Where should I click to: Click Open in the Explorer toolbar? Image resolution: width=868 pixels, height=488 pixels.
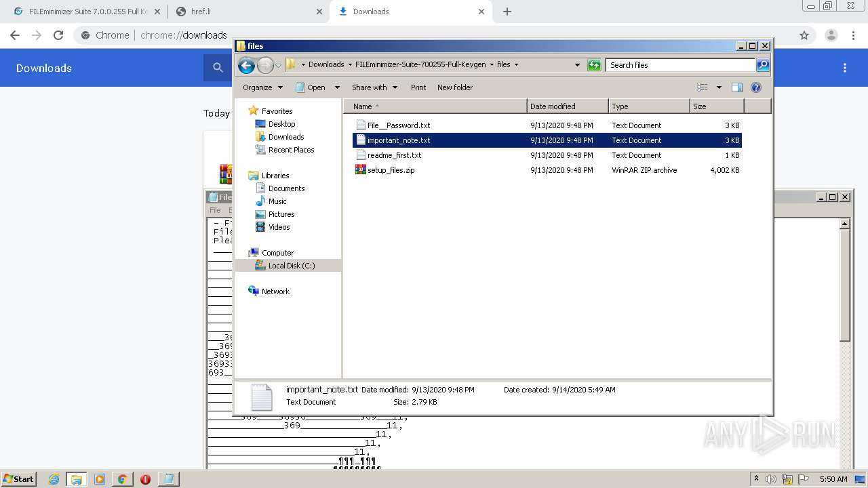(311, 87)
